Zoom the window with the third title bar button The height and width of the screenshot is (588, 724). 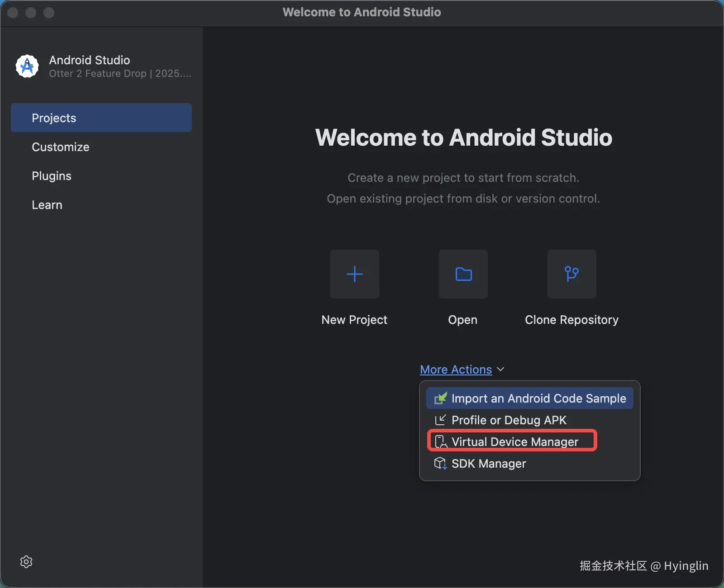[49, 13]
